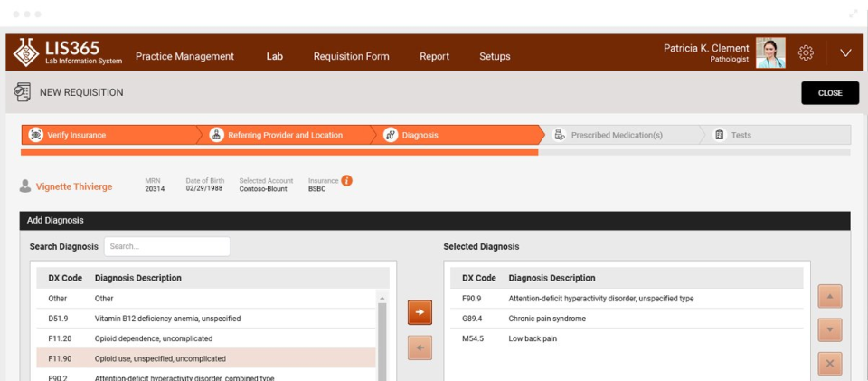This screenshot has height=381, width=868.
Task: Open the Requisition Form menu
Action: click(351, 56)
